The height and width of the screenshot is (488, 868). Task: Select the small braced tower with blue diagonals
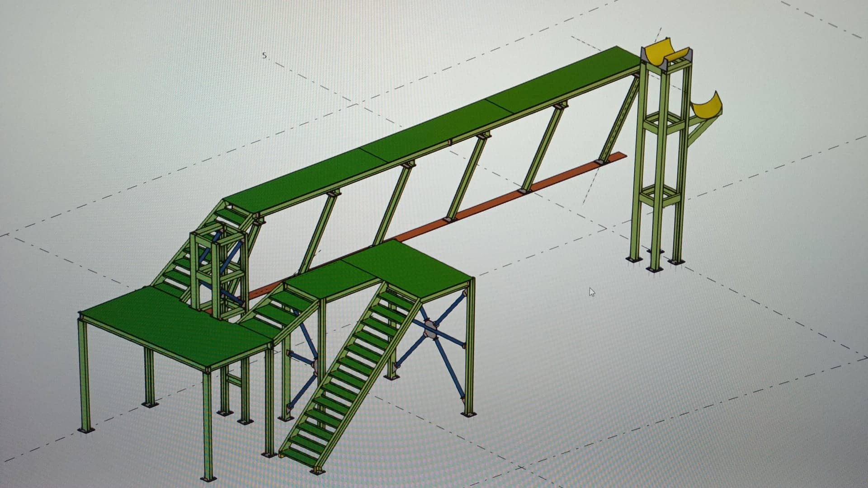tap(220, 271)
